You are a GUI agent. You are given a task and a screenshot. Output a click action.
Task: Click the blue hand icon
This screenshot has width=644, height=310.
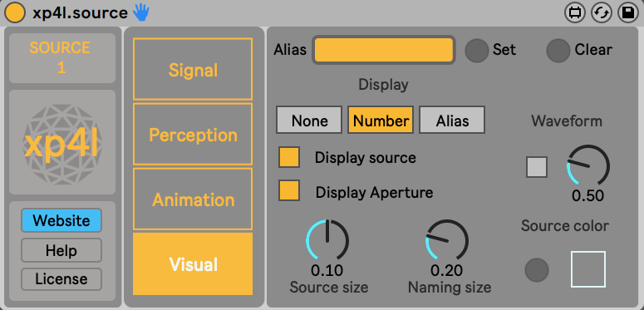(141, 13)
